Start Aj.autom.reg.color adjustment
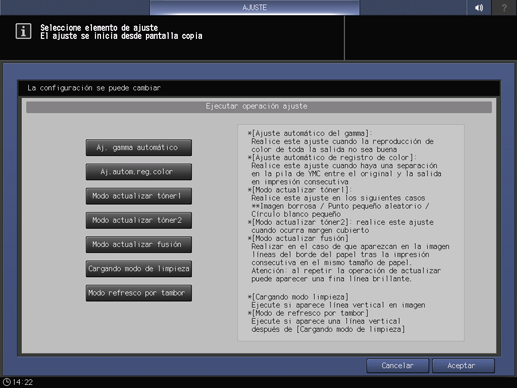Screen dimensions: 517x388 (x=138, y=172)
